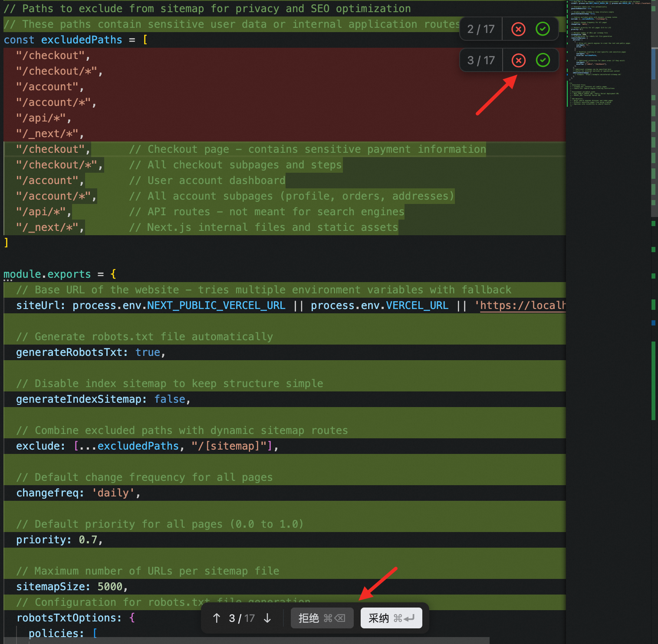Click the robotsTxtOptions: { line
The width and height of the screenshot is (658, 644).
(76, 618)
